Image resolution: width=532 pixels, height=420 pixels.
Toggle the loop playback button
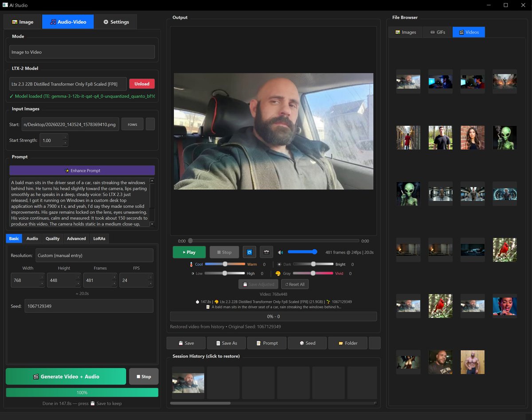[x=250, y=252]
